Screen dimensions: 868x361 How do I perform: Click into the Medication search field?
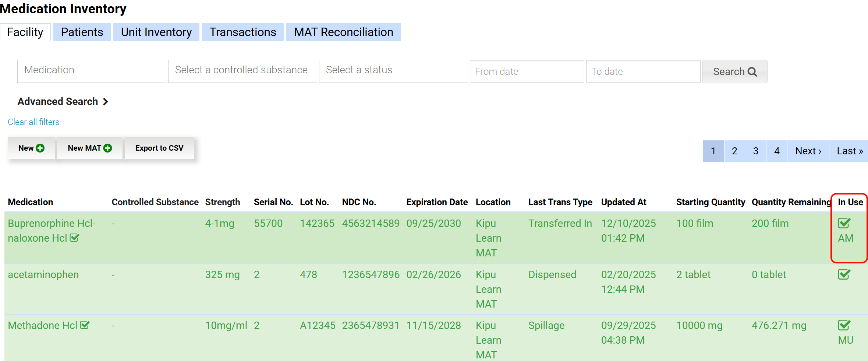point(92,71)
